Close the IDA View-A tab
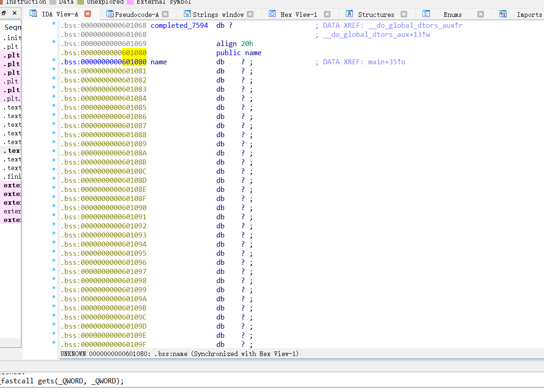This screenshot has width=544, height=392. pos(88,14)
